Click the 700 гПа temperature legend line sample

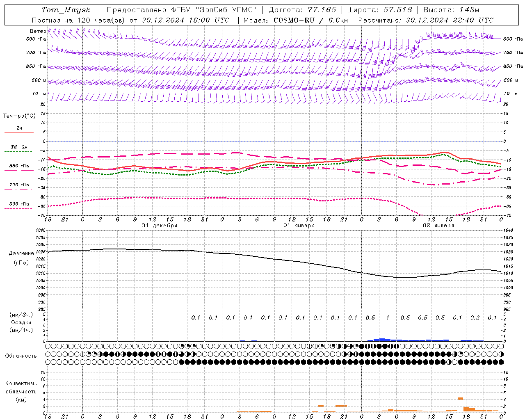point(18,189)
